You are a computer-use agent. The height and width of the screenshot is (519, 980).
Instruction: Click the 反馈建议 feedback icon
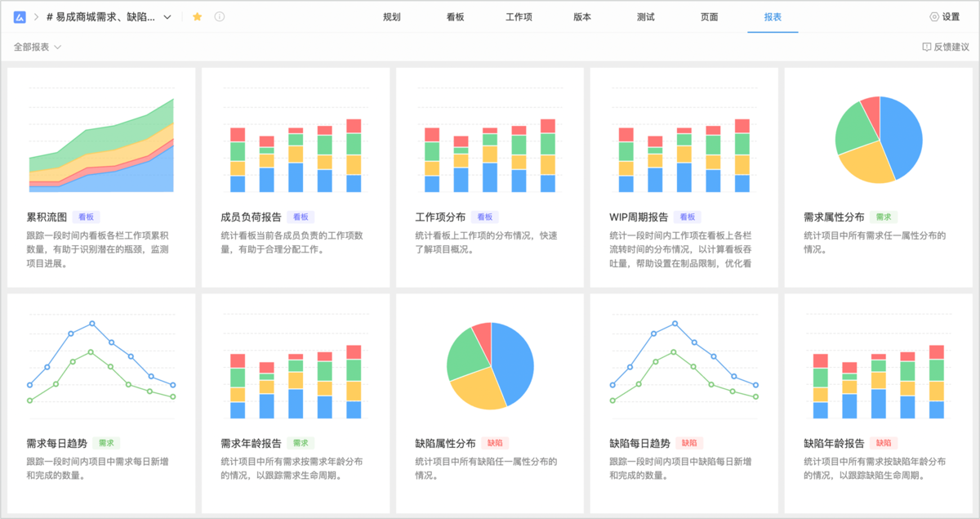click(x=926, y=47)
